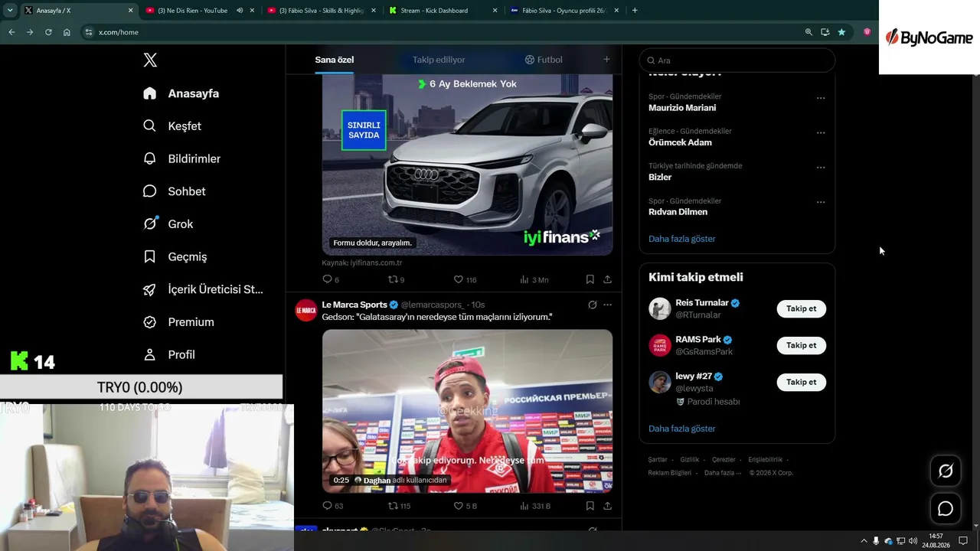Click the X logo in the sidebar
The image size is (980, 551).
[x=150, y=60]
